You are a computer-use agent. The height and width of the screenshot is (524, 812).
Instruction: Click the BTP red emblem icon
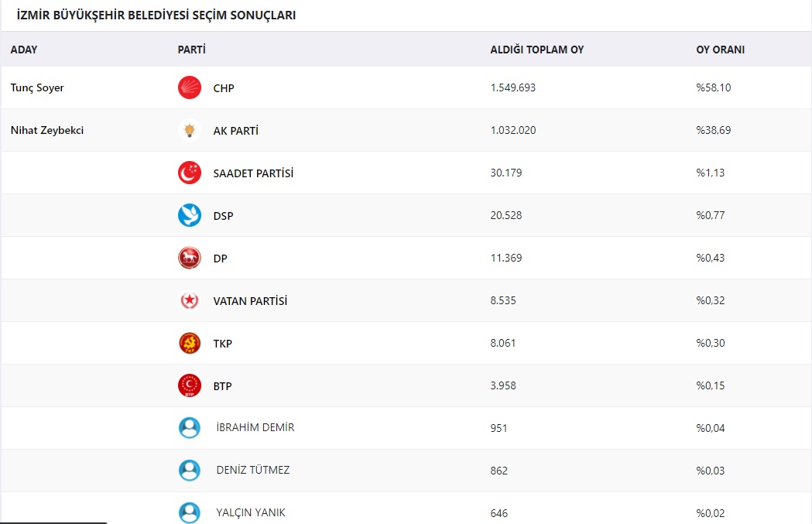coord(190,385)
